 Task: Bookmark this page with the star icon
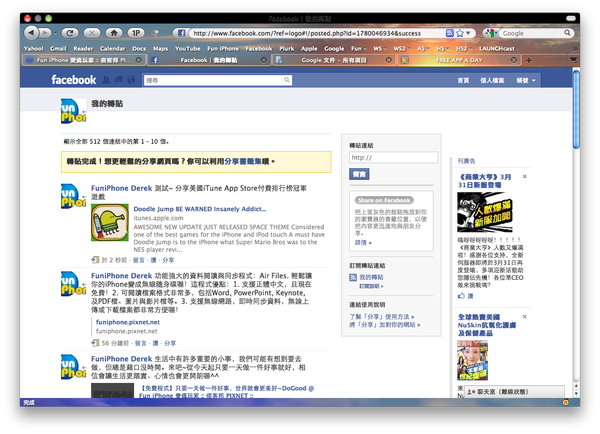click(x=460, y=33)
